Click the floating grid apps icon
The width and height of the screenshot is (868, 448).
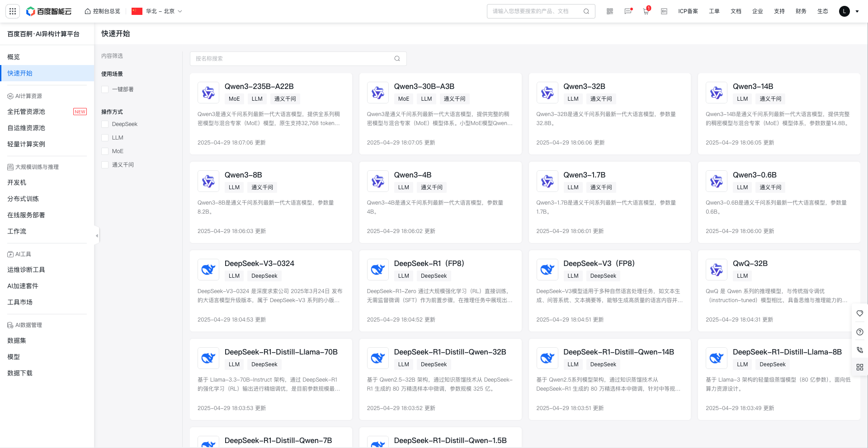pos(860,367)
